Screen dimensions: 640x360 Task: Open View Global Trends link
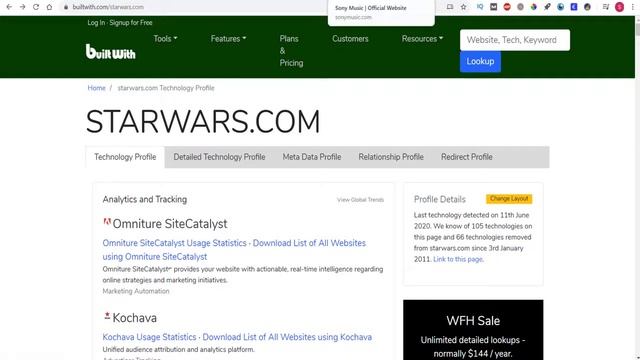(360, 200)
